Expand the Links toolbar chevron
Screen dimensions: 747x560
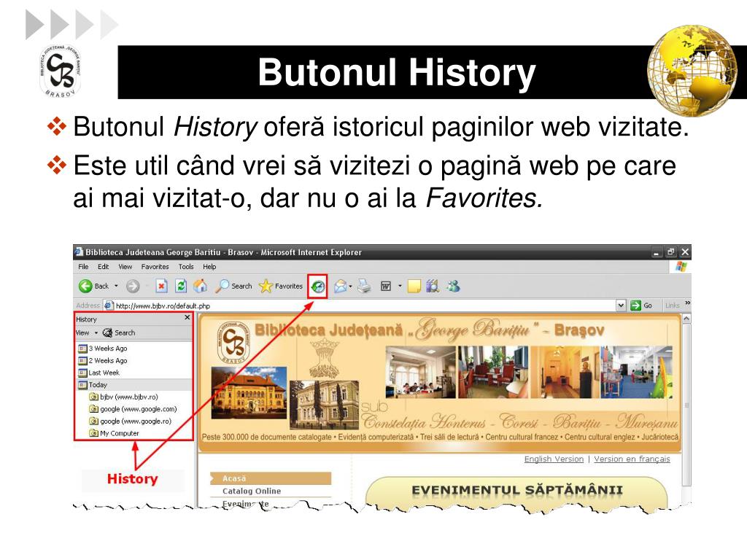[x=687, y=303]
